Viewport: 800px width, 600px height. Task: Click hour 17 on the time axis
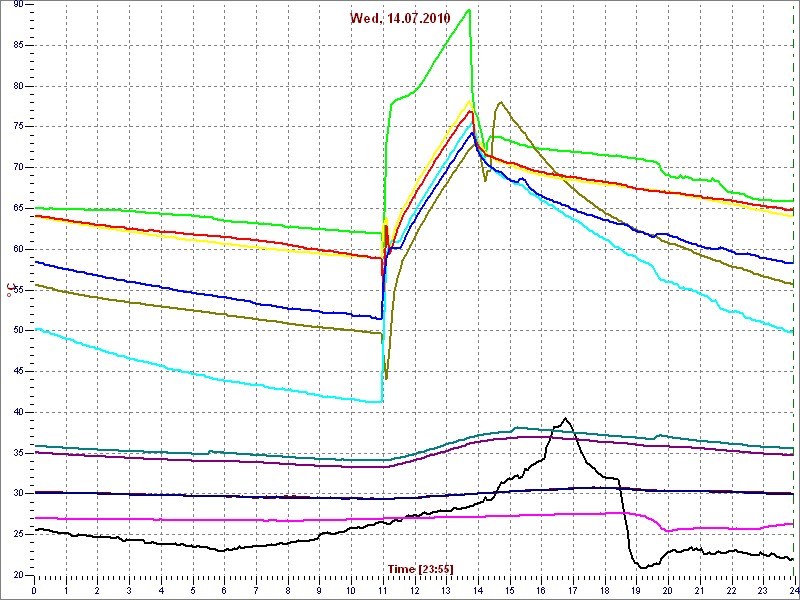(571, 590)
